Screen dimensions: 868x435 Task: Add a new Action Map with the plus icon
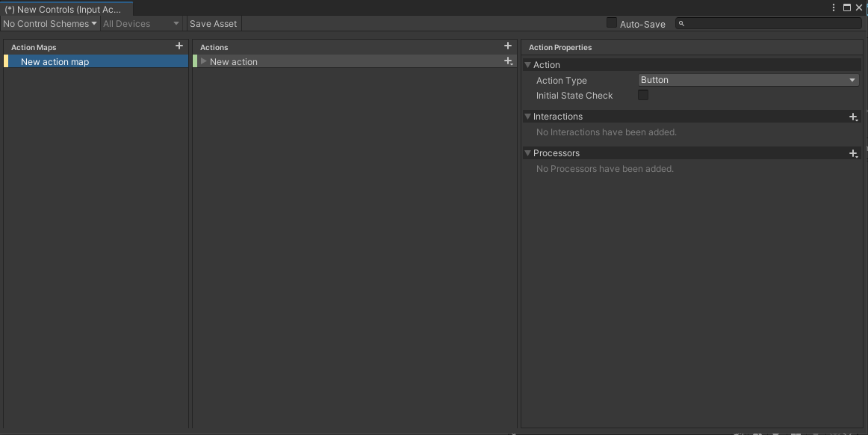tap(179, 46)
